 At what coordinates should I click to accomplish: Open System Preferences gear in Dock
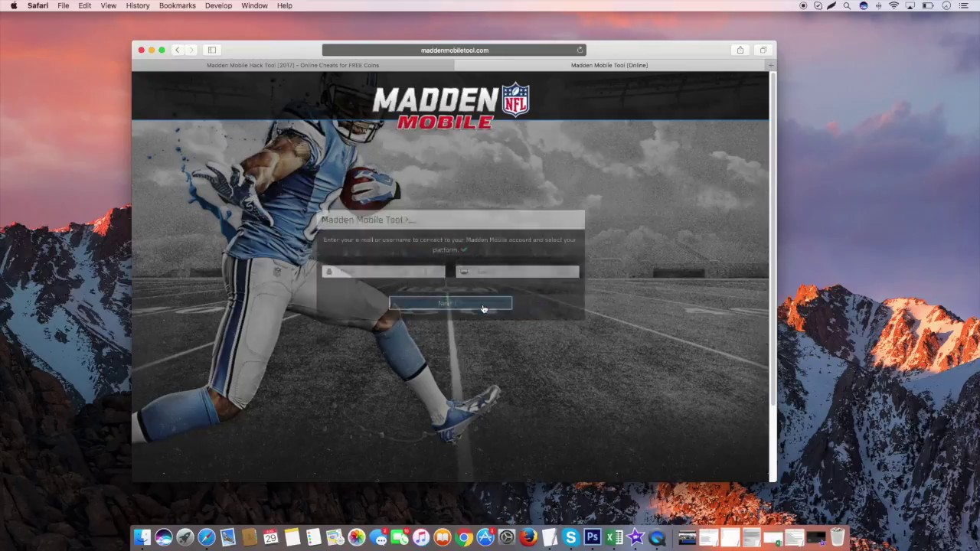506,537
